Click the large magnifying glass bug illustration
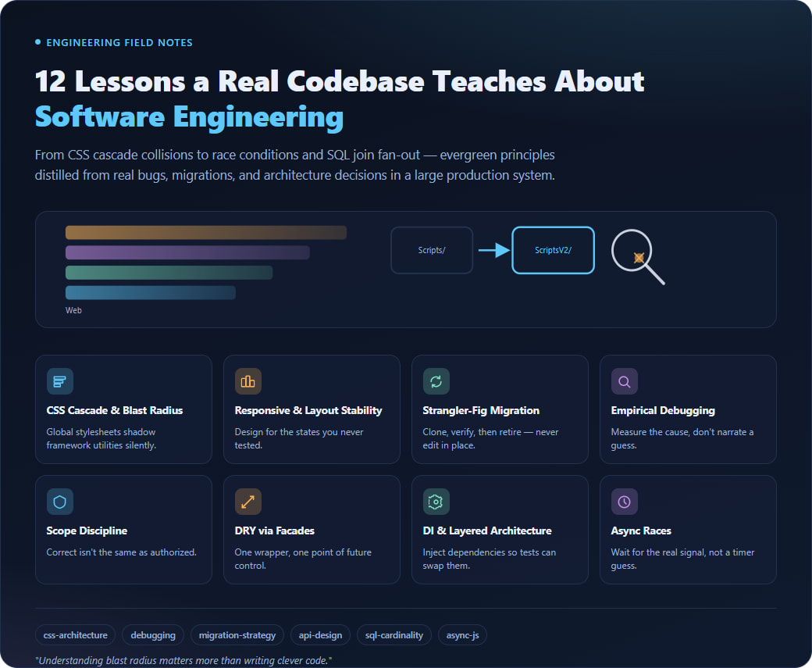This screenshot has height=668, width=812. coord(638,257)
